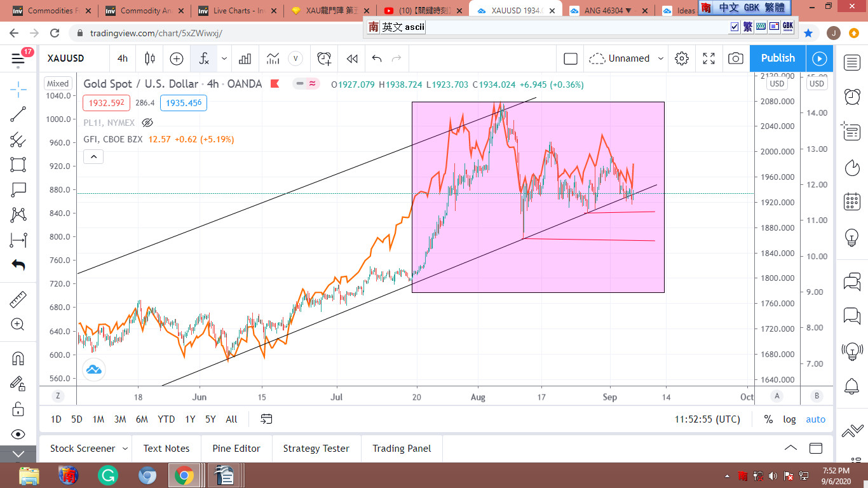The height and width of the screenshot is (488, 868).
Task: Expand the indicators favorites dropdown arrow
Action: pos(224,58)
